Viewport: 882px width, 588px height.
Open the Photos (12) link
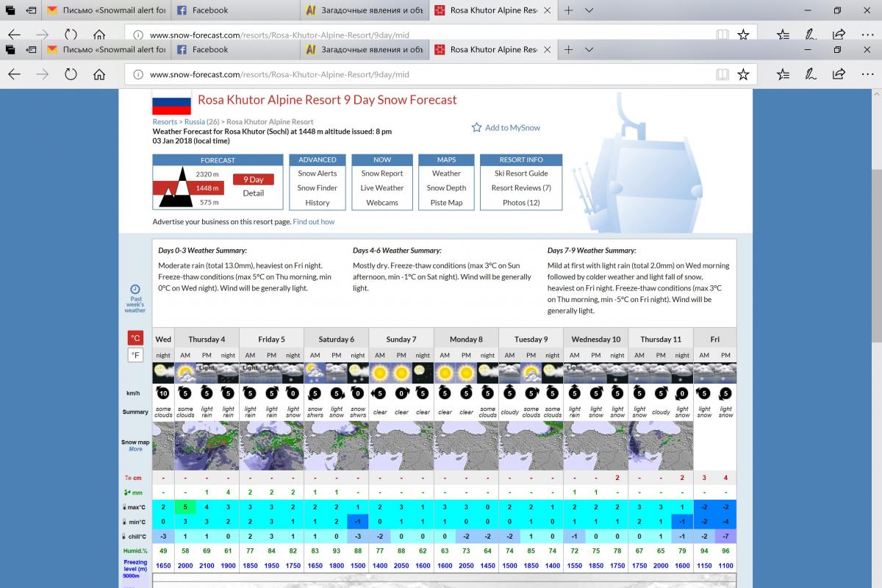521,203
